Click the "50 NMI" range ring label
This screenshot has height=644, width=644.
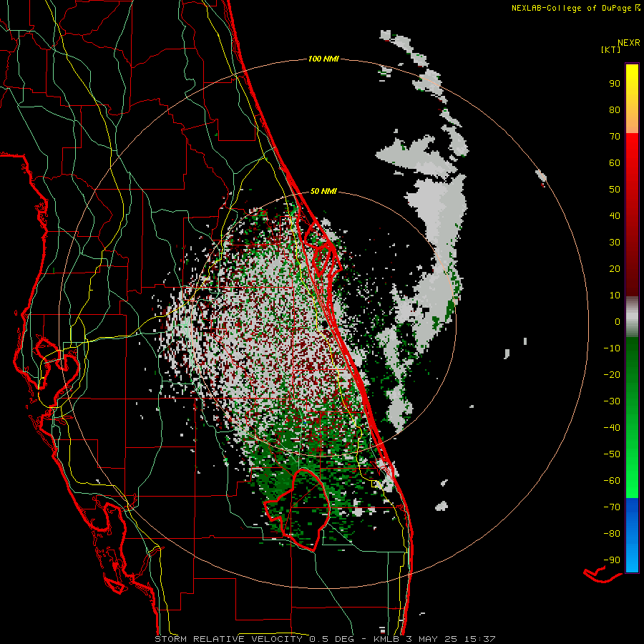323,191
